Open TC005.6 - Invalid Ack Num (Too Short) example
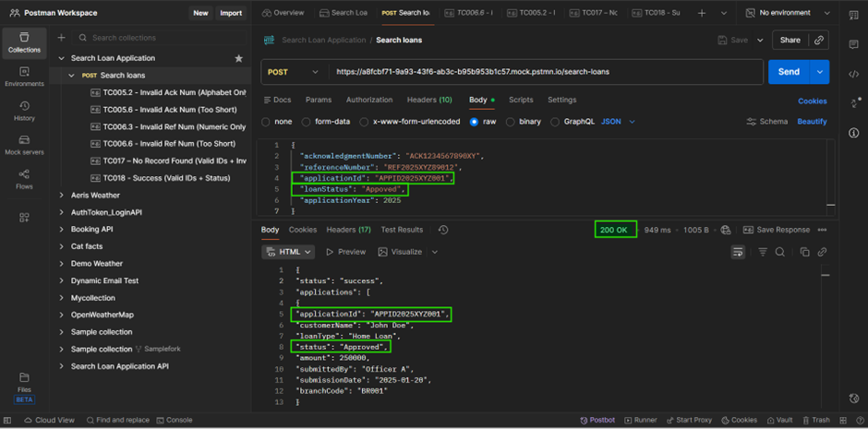Screen dimensions: 868x429 click(163, 110)
